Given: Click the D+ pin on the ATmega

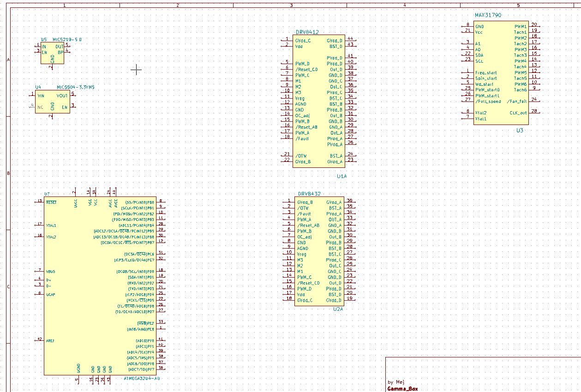Looking at the screenshot, I should [x=48, y=279].
